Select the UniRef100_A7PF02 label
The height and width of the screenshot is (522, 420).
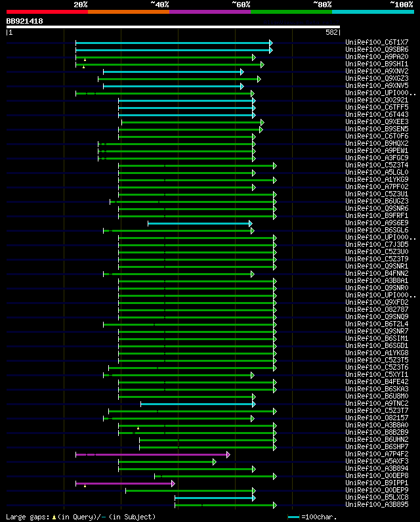377,186
